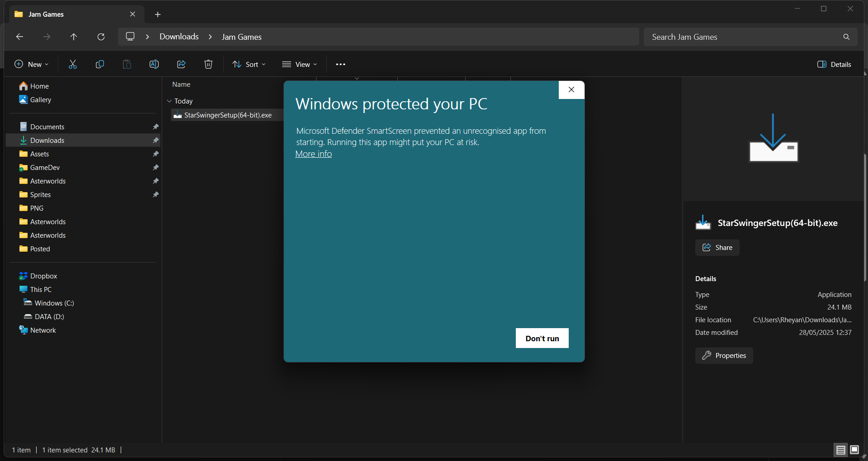Image resolution: width=868 pixels, height=461 pixels.
Task: Unpin Sprites using its pin icon
Action: 156,194
